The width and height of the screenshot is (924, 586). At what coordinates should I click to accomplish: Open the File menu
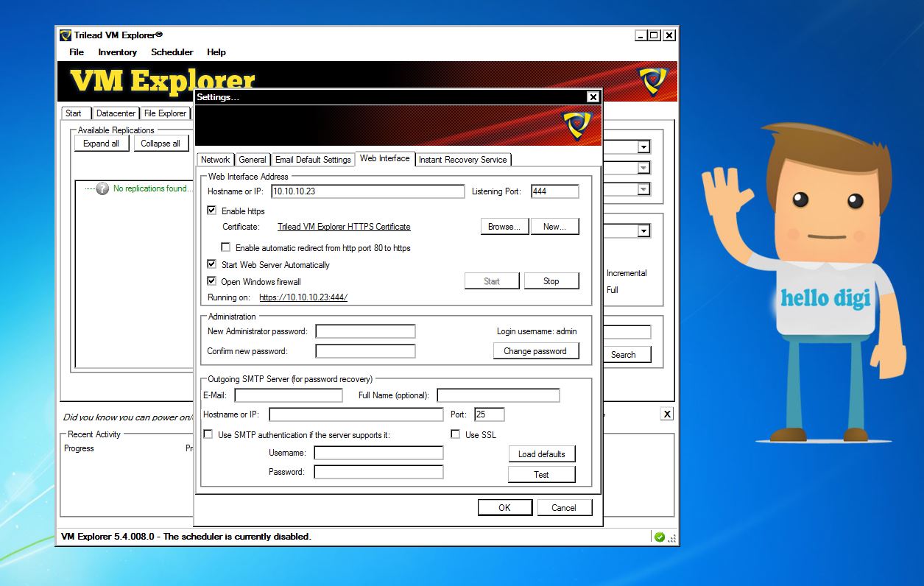pos(77,52)
